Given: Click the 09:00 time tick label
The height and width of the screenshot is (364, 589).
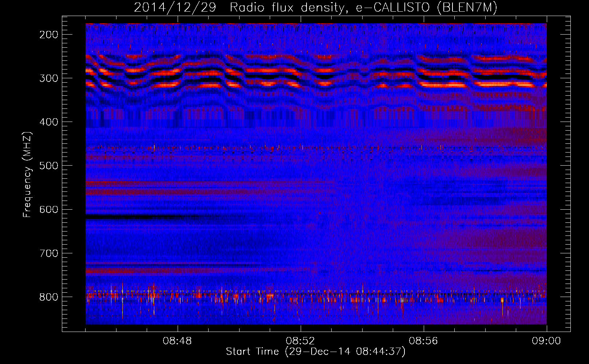Looking at the screenshot, I should [546, 341].
